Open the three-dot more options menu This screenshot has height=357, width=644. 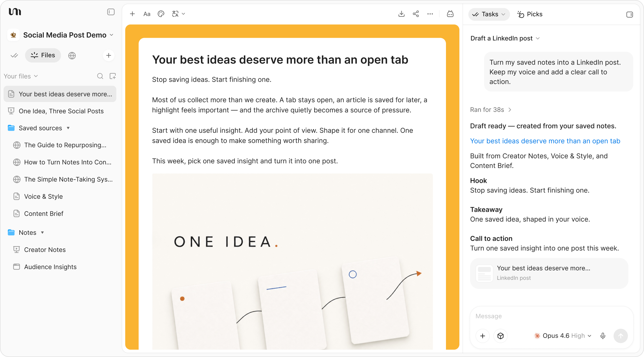pyautogui.click(x=430, y=14)
